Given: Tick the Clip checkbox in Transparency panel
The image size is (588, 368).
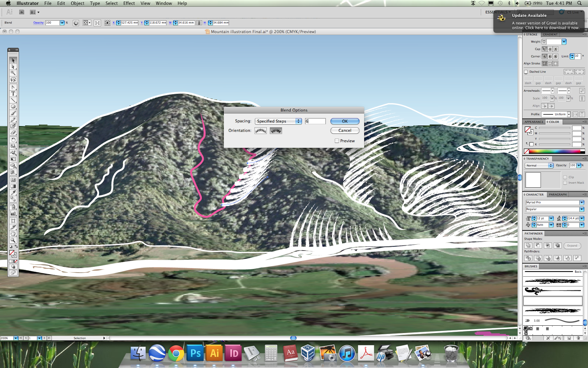Looking at the screenshot, I should [565, 177].
